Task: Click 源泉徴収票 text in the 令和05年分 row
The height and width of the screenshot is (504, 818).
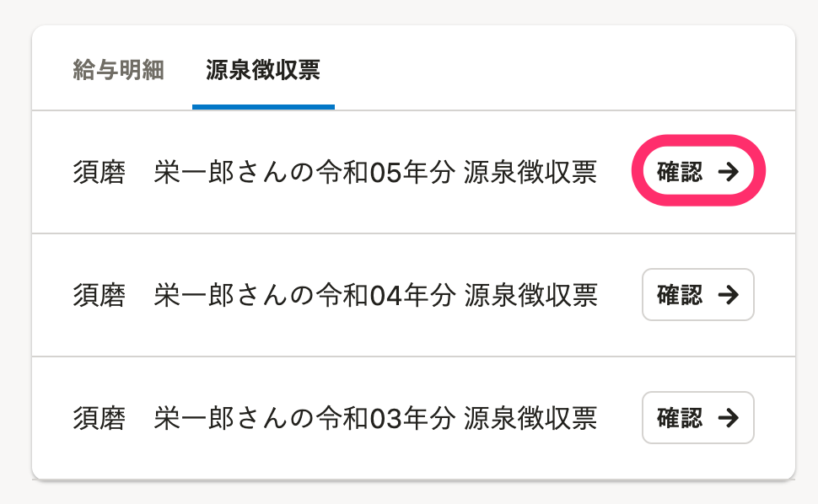Action: click(x=530, y=173)
